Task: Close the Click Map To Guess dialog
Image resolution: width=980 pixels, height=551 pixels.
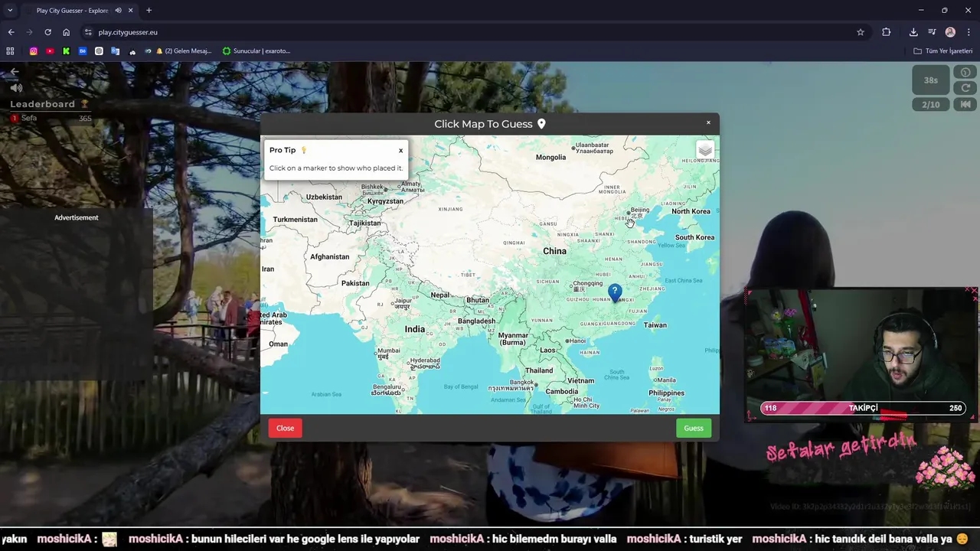Action: [708, 122]
